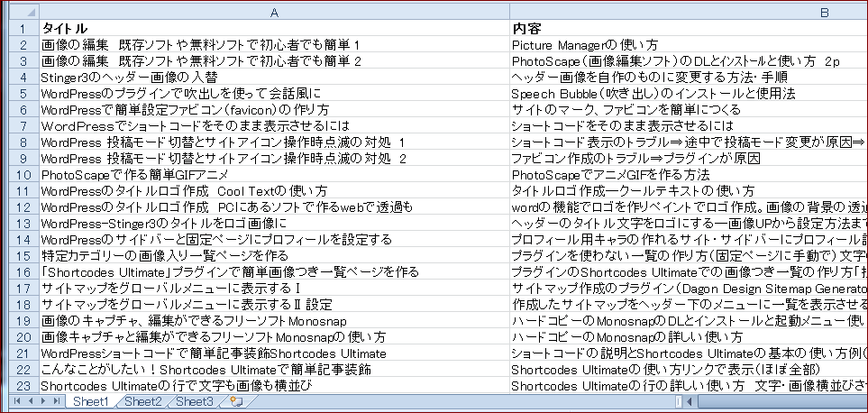Select cell 'タイトルロゴ作成―クールテキストの使い方'

click(689, 190)
